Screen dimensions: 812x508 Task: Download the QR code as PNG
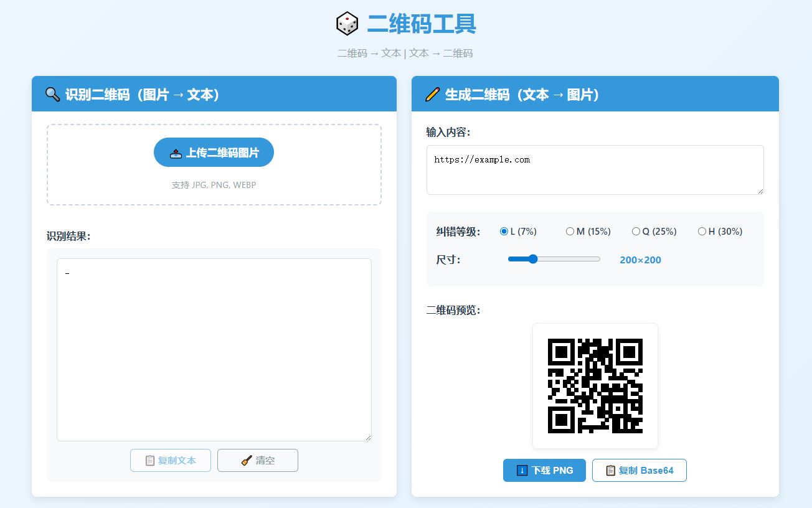click(544, 470)
